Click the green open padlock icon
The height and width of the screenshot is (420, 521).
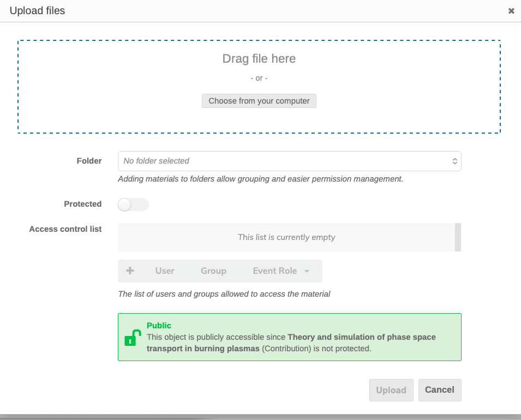click(133, 338)
